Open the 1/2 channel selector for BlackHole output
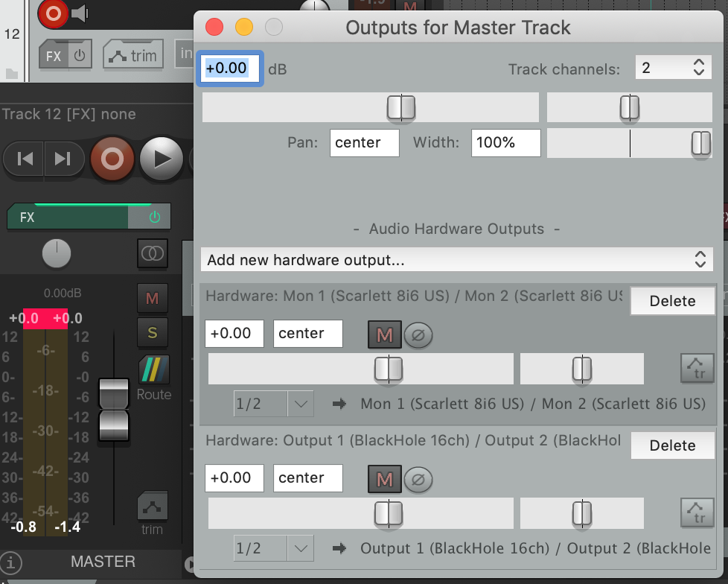 pyautogui.click(x=274, y=547)
